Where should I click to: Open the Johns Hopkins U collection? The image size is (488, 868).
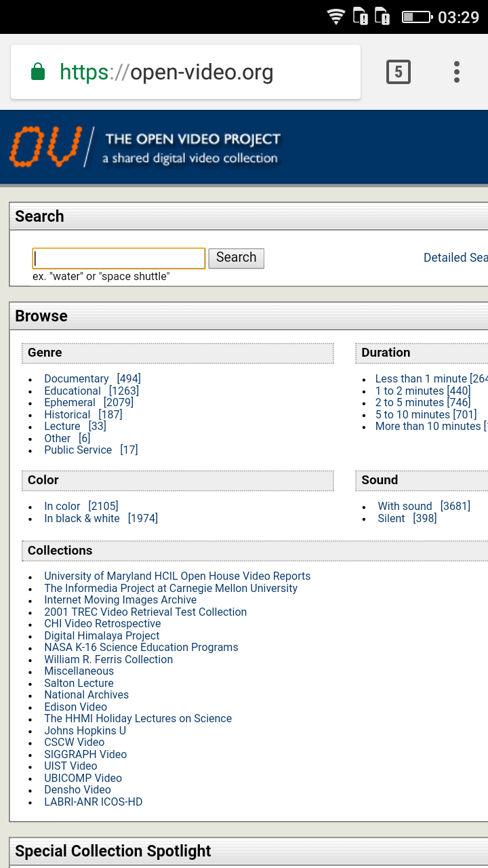[85, 730]
